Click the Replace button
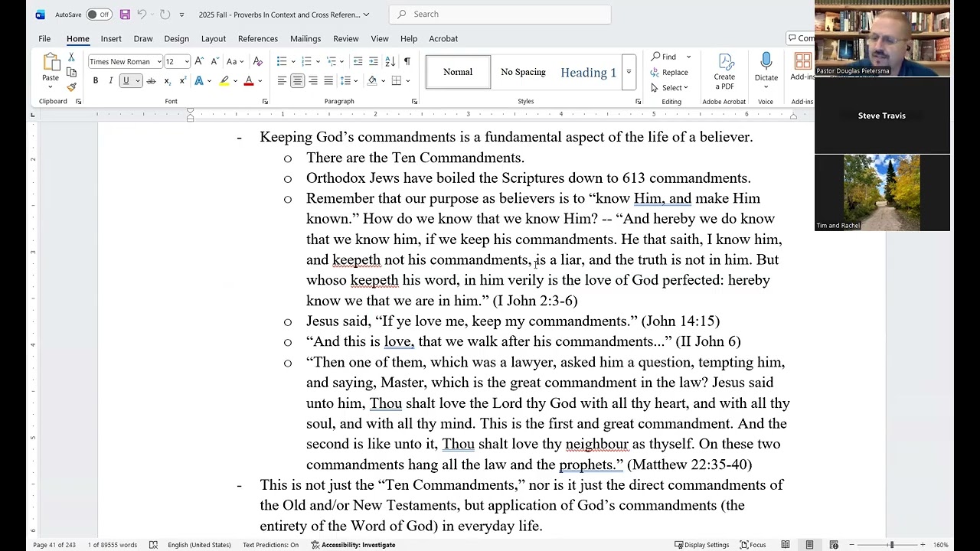Image resolution: width=980 pixels, height=551 pixels. (669, 72)
